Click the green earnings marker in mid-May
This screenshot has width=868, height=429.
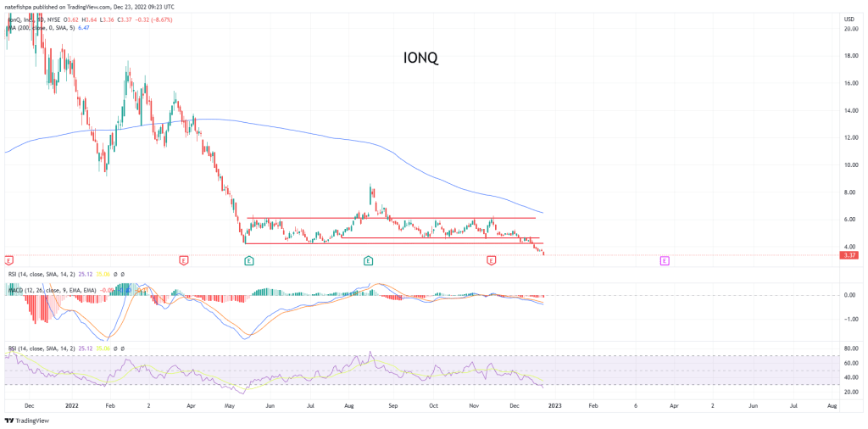coord(248,260)
